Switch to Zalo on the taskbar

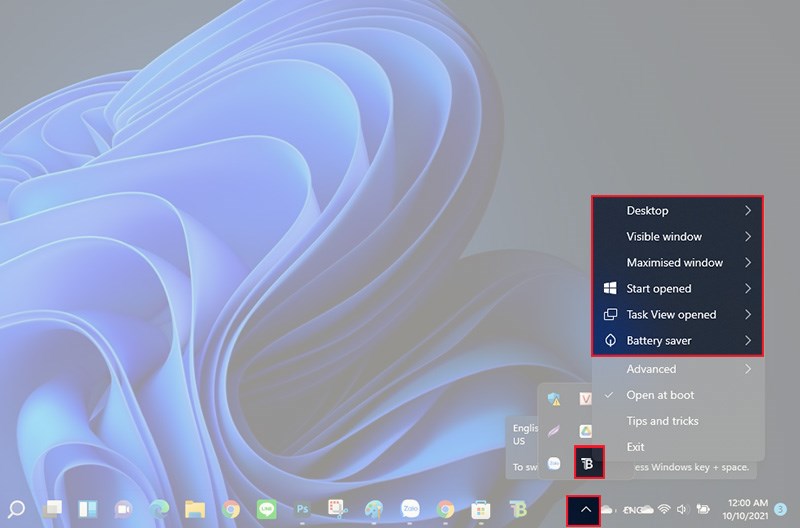click(410, 509)
